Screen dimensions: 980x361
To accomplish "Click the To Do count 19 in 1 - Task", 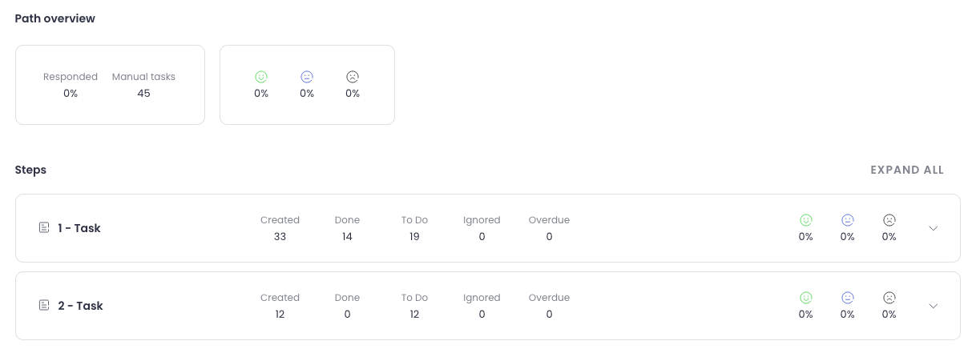I will click(x=414, y=237).
